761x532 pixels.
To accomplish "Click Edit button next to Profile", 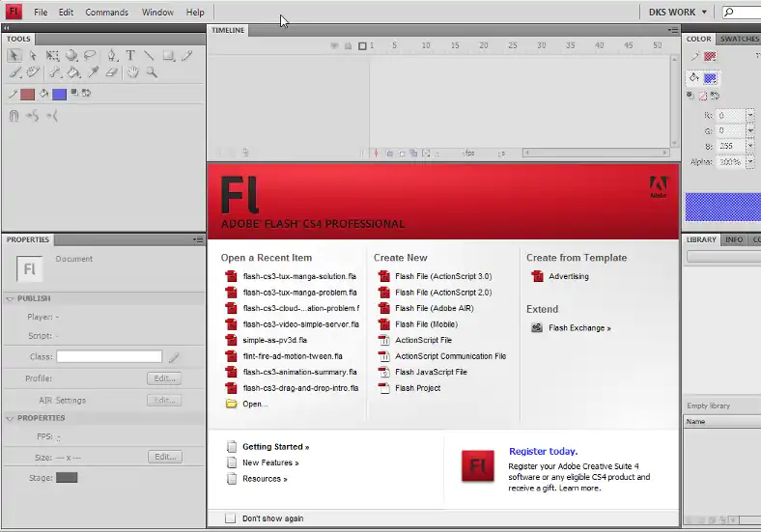I will pyautogui.click(x=164, y=378).
